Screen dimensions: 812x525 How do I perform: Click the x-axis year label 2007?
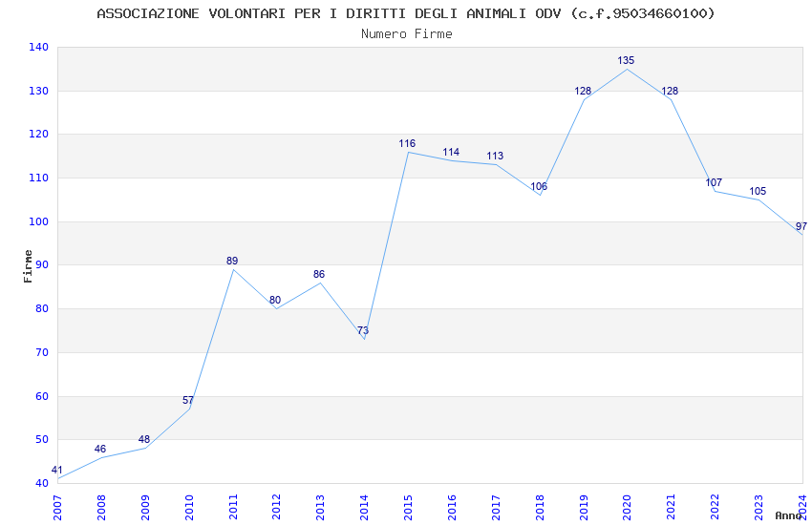[57, 508]
